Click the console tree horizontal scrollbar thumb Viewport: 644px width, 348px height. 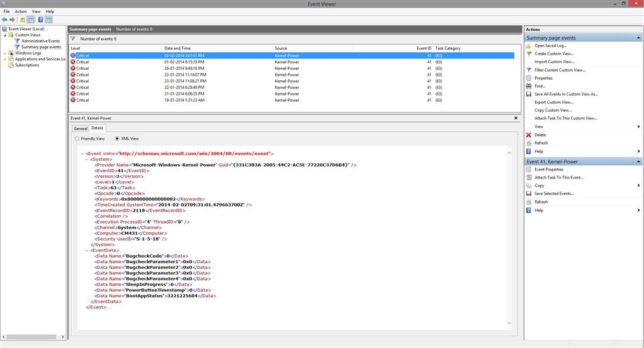31,337
